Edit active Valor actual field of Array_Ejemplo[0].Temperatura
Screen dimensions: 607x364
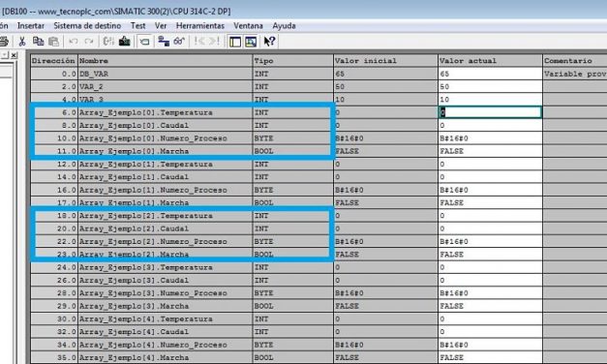[x=490, y=112]
